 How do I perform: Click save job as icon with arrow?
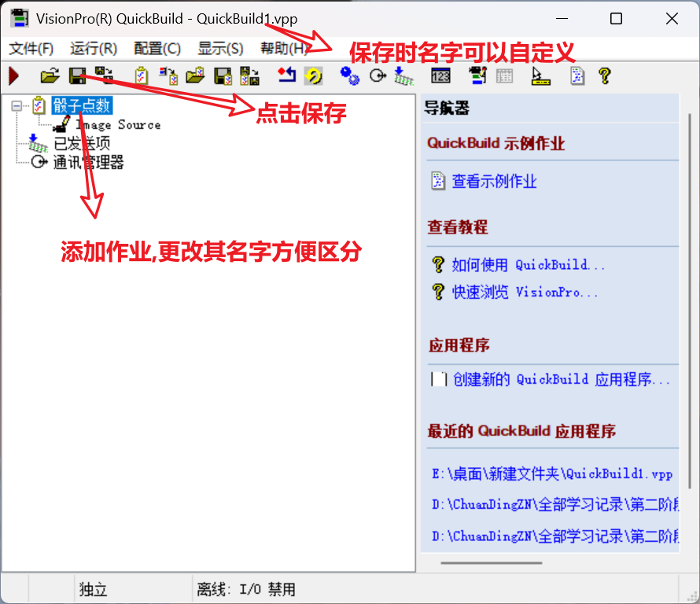click(249, 75)
